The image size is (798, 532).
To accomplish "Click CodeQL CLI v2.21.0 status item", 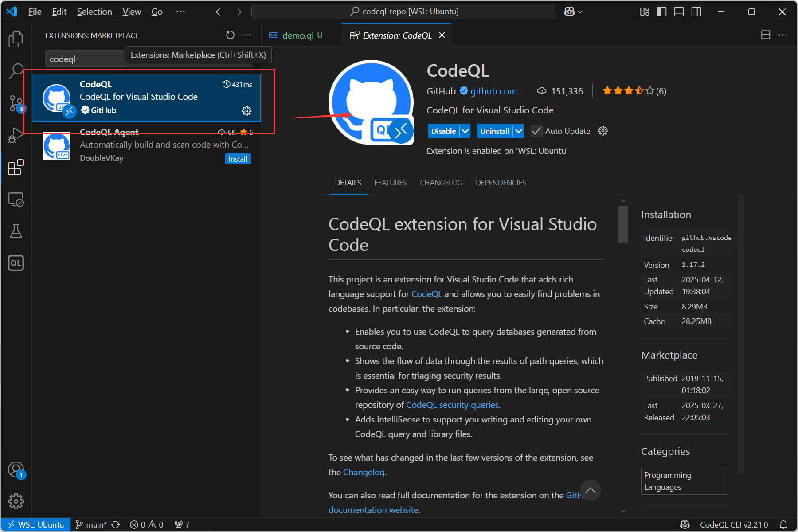I will coord(734,524).
